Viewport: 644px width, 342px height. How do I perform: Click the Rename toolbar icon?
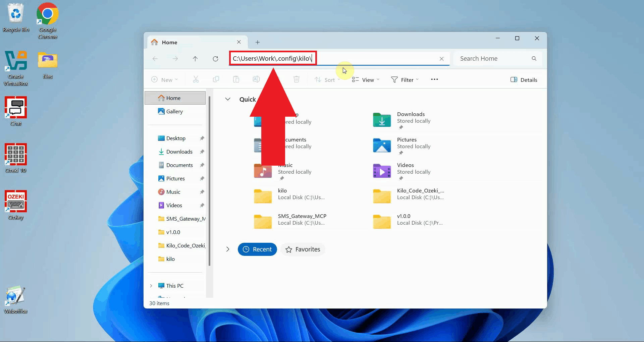click(x=256, y=79)
